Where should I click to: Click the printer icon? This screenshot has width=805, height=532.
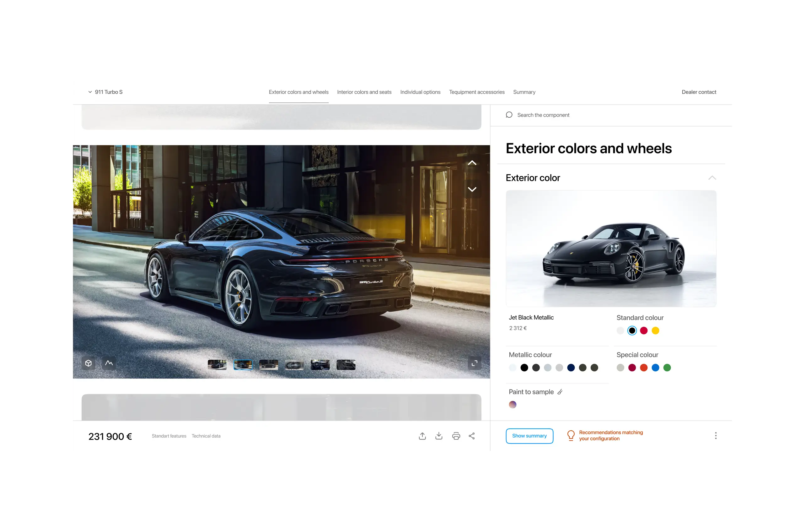pos(456,436)
